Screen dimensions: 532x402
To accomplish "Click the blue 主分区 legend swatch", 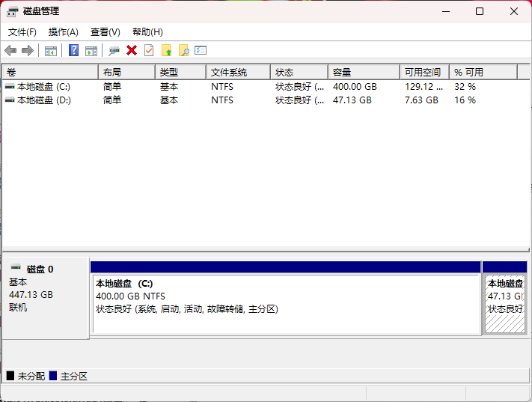I will [x=53, y=376].
